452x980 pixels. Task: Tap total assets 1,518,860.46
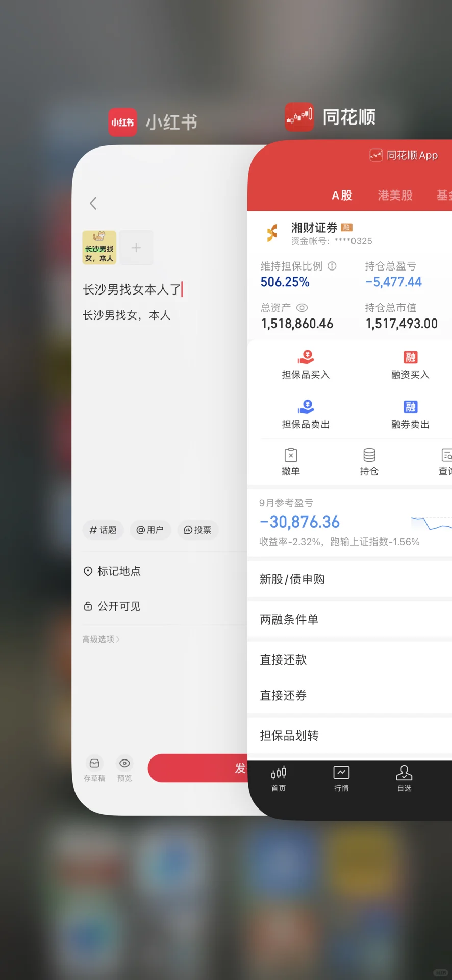pos(297,324)
